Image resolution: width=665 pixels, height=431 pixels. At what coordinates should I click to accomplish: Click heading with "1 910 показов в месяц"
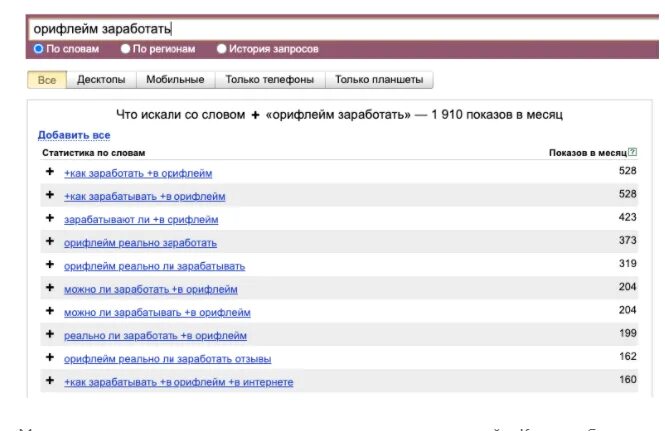coord(339,115)
